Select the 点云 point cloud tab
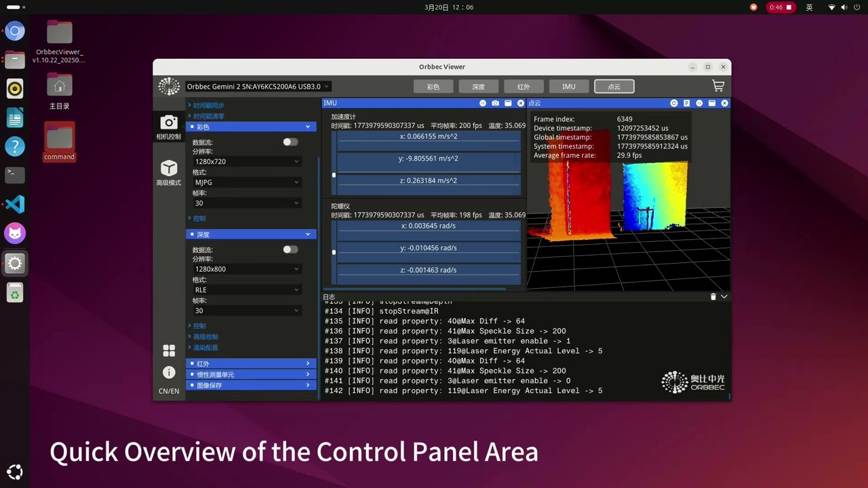 [614, 86]
